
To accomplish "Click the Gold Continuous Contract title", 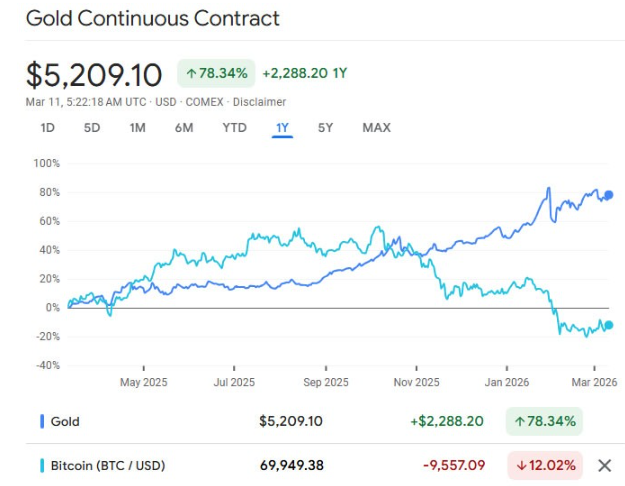I will coord(153,19).
